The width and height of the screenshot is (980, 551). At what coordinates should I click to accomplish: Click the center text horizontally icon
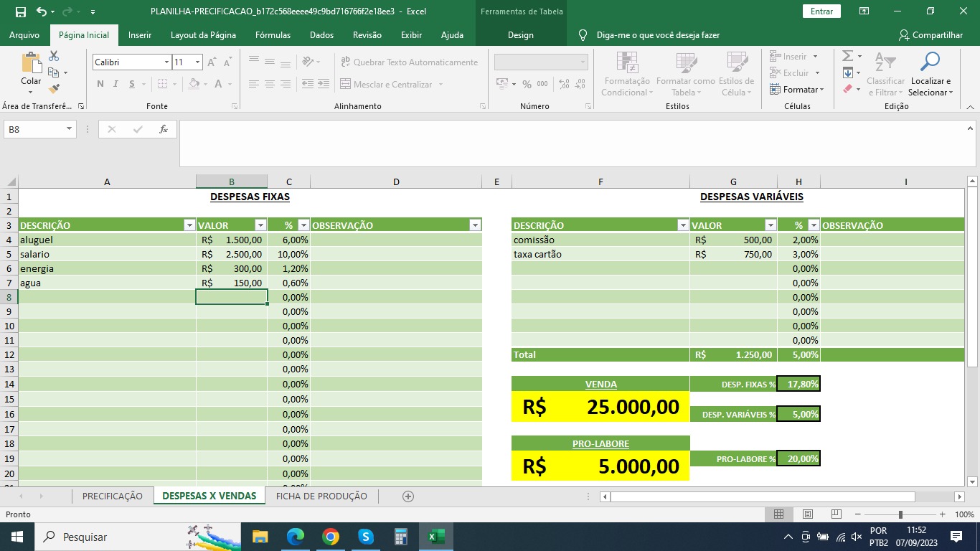269,84
